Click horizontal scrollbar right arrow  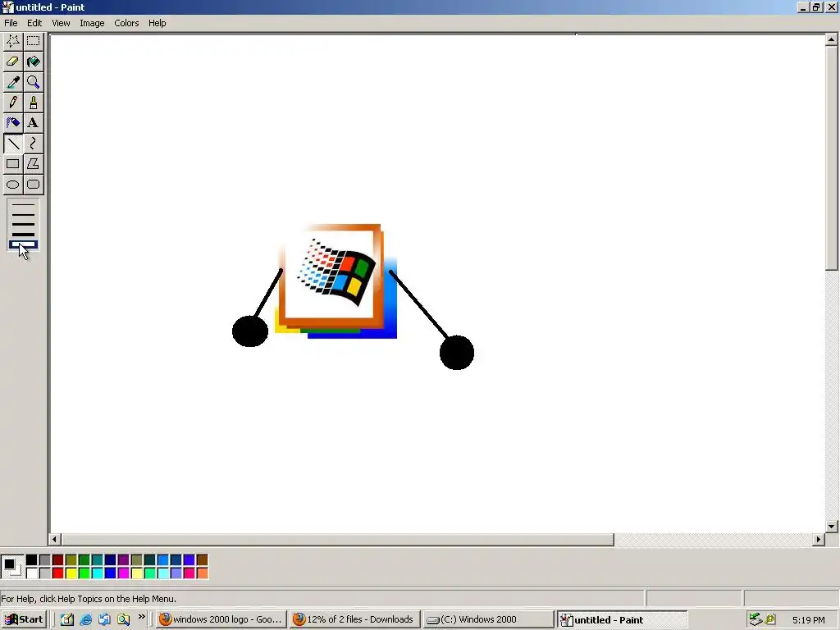(818, 540)
